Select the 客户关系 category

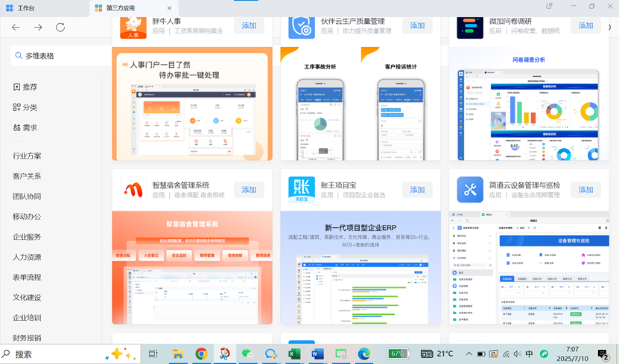27,176
